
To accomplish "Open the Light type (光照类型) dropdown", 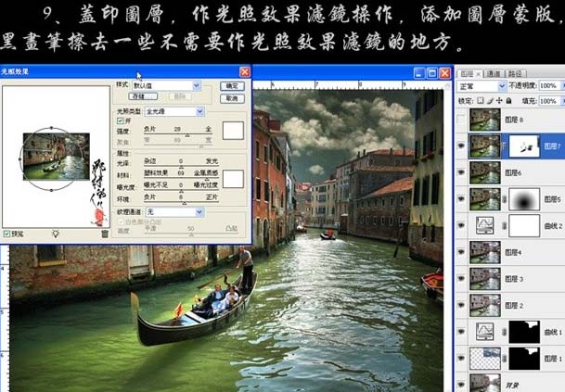I will [200, 111].
